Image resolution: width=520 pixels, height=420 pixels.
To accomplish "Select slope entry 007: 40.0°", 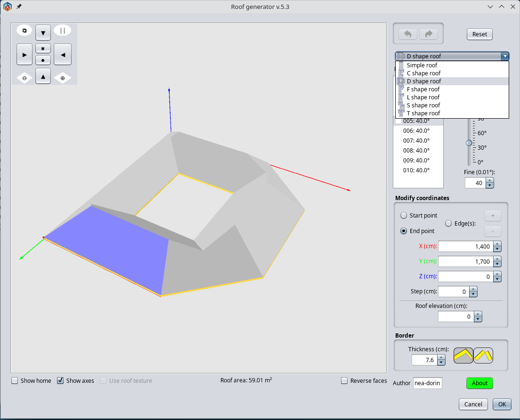I will click(418, 141).
